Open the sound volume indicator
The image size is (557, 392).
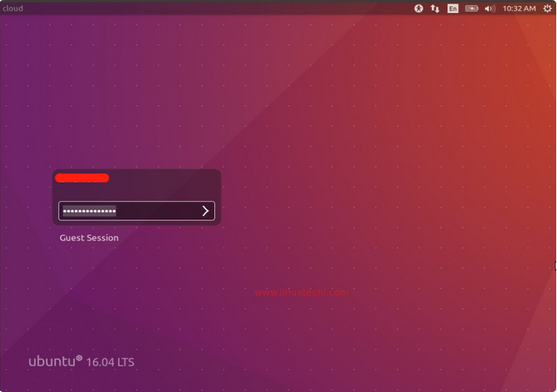click(x=490, y=9)
